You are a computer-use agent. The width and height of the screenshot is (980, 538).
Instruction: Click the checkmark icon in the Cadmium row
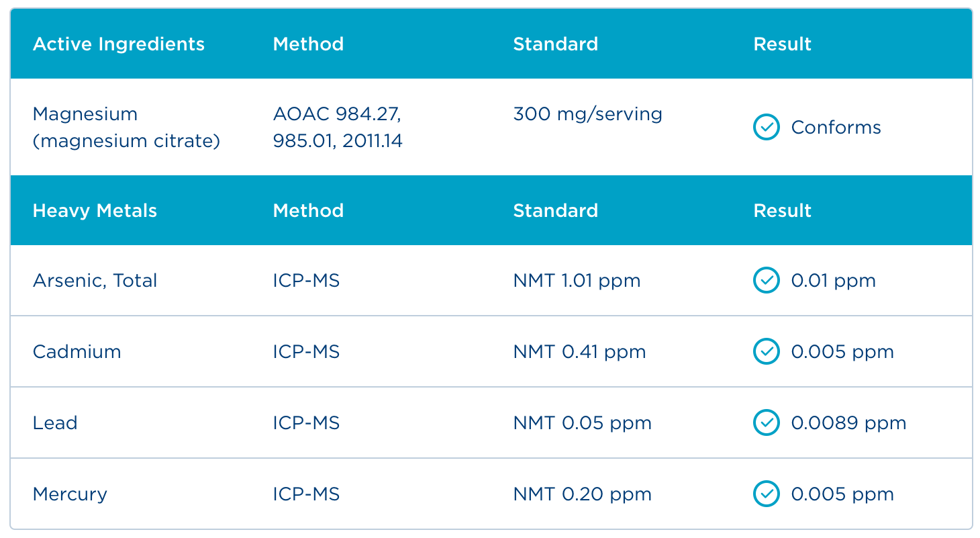766,351
